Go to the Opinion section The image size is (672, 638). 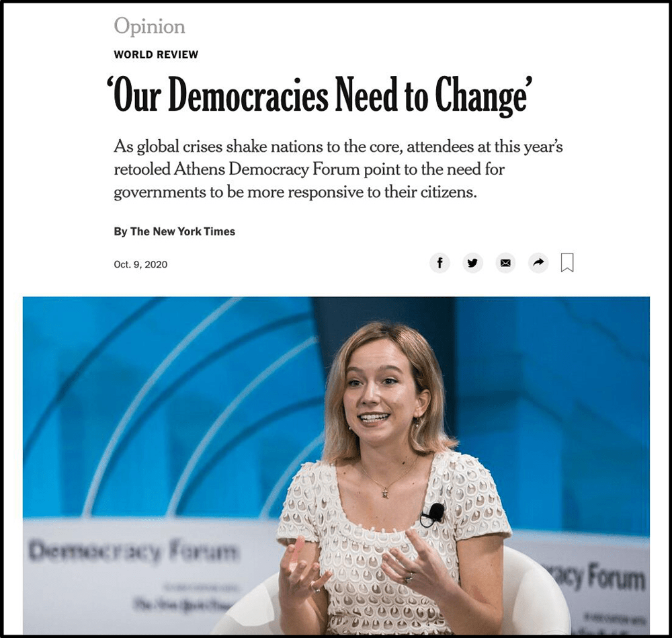pos(150,26)
